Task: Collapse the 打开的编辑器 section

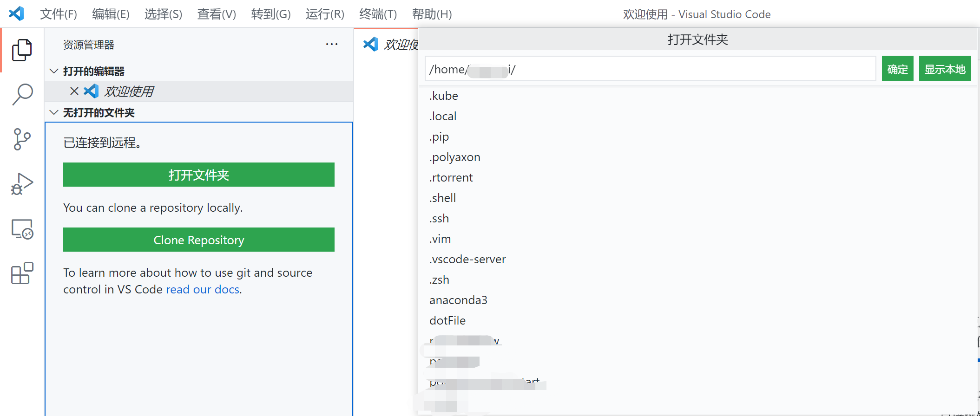Action: tap(54, 71)
